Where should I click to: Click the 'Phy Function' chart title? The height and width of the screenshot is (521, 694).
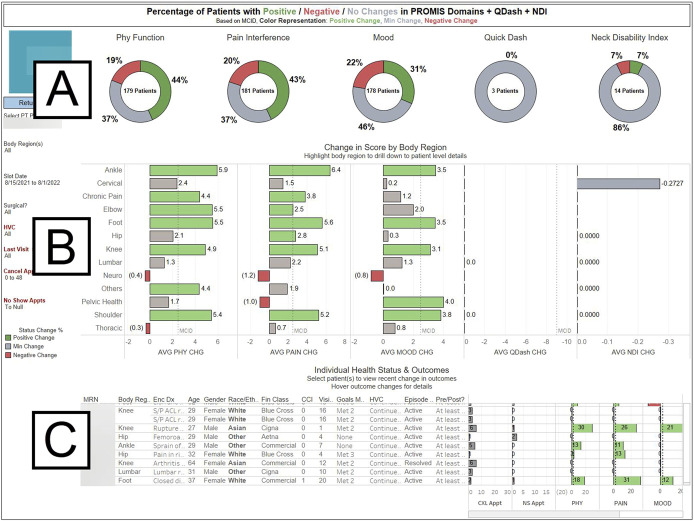tap(140, 38)
